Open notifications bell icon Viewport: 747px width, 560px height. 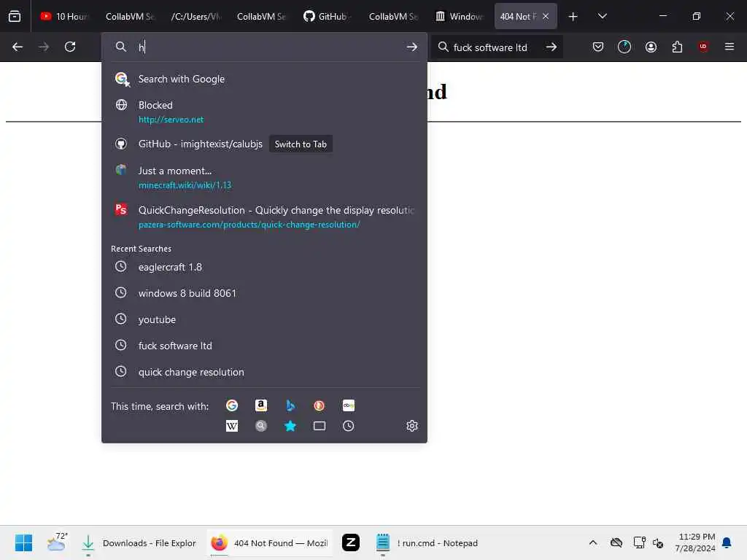(727, 542)
